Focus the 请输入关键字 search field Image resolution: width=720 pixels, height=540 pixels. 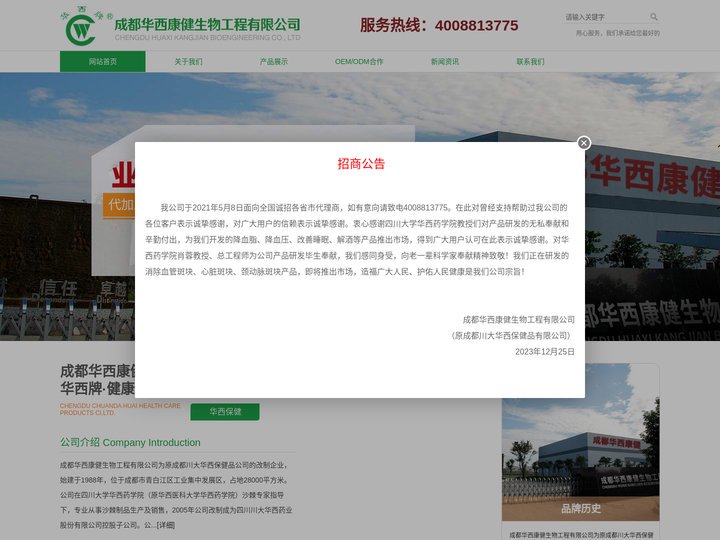pyautogui.click(x=606, y=17)
